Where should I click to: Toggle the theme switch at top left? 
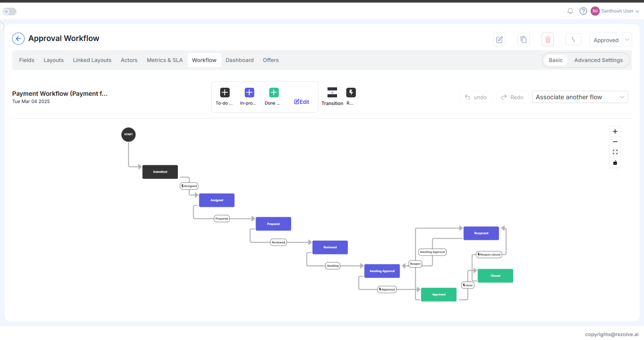coord(10,11)
